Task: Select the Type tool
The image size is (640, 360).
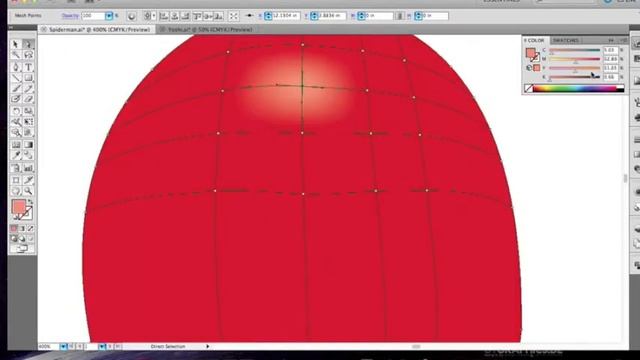Action: tap(28, 67)
